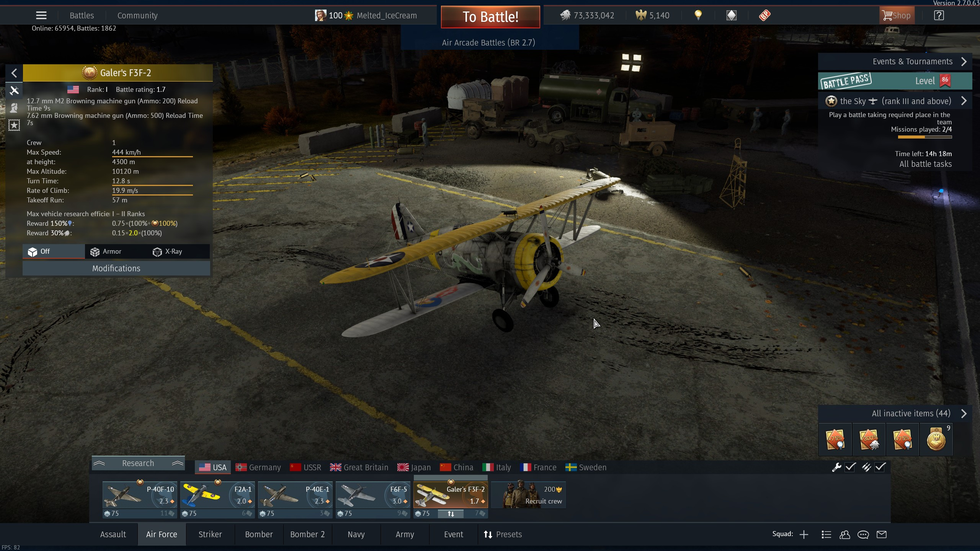Open the question mark help icon
The width and height of the screenshot is (980, 551).
[x=939, y=15]
